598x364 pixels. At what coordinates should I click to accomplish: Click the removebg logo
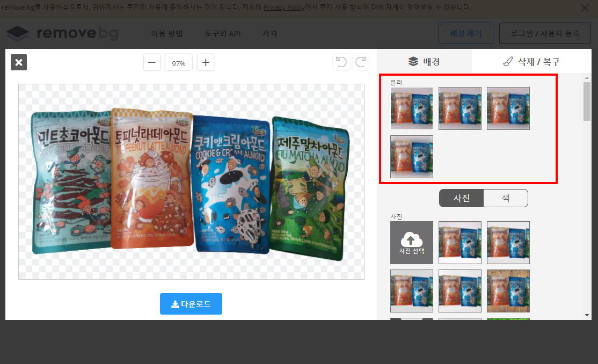(63, 34)
